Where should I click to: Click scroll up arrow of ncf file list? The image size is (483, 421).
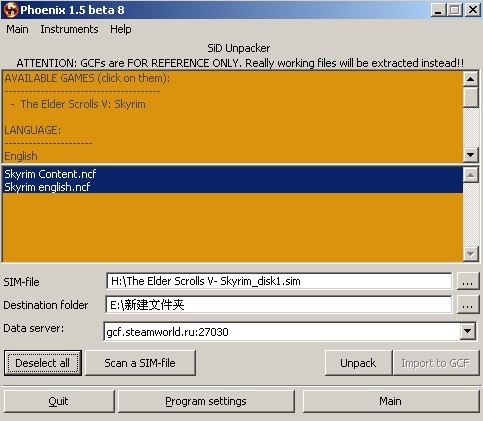pyautogui.click(x=471, y=175)
